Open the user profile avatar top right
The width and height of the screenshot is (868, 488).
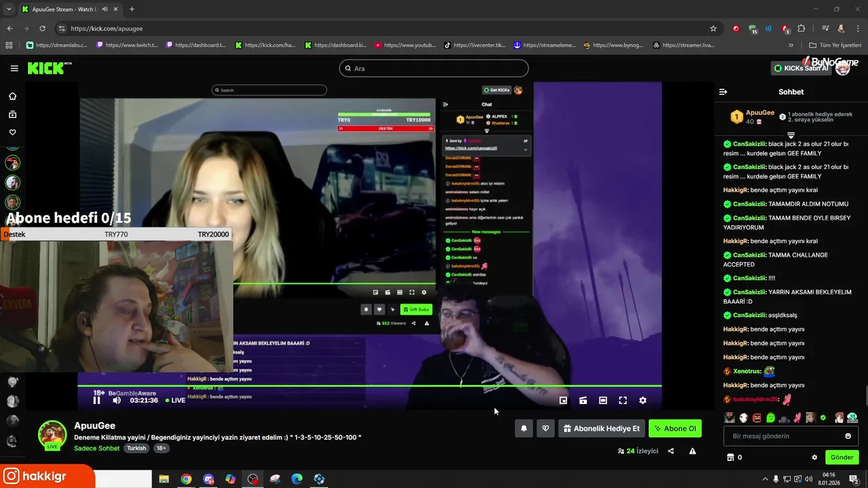tap(842, 68)
